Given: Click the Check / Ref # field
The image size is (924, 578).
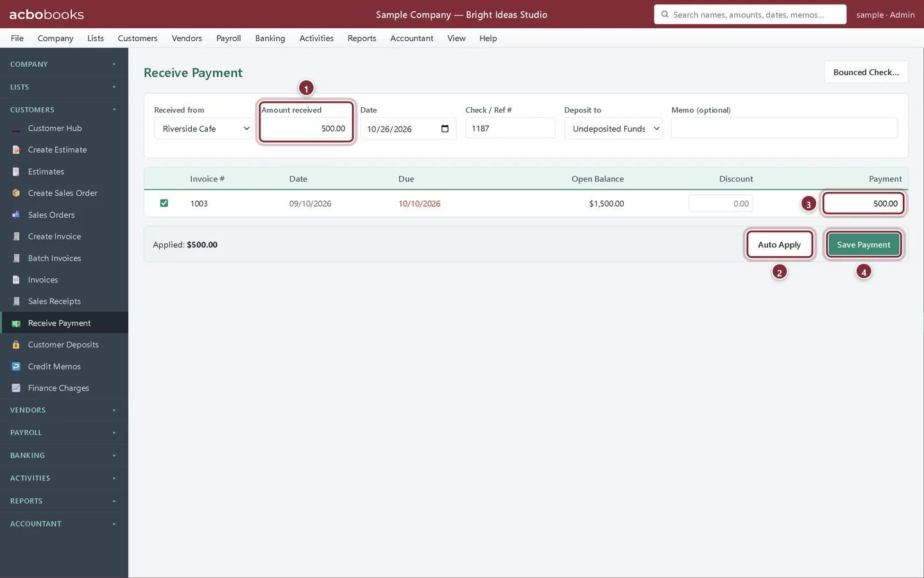Looking at the screenshot, I should 510,128.
